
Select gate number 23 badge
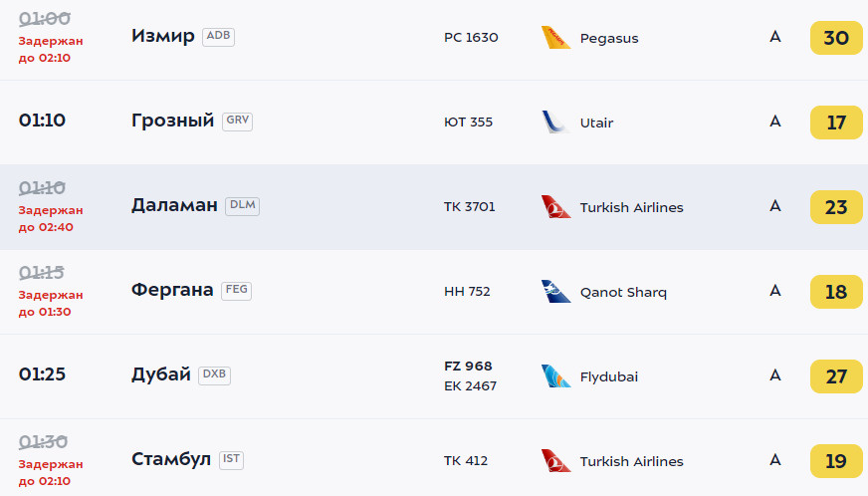pos(836,207)
